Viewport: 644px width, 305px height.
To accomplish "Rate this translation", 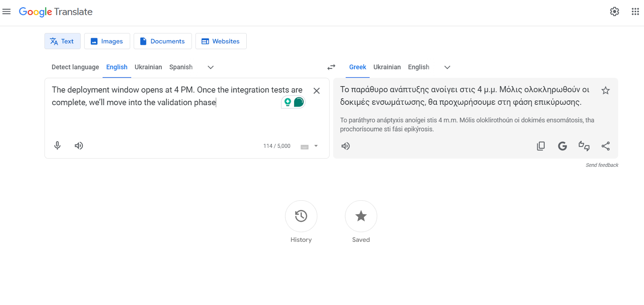I will (584, 146).
